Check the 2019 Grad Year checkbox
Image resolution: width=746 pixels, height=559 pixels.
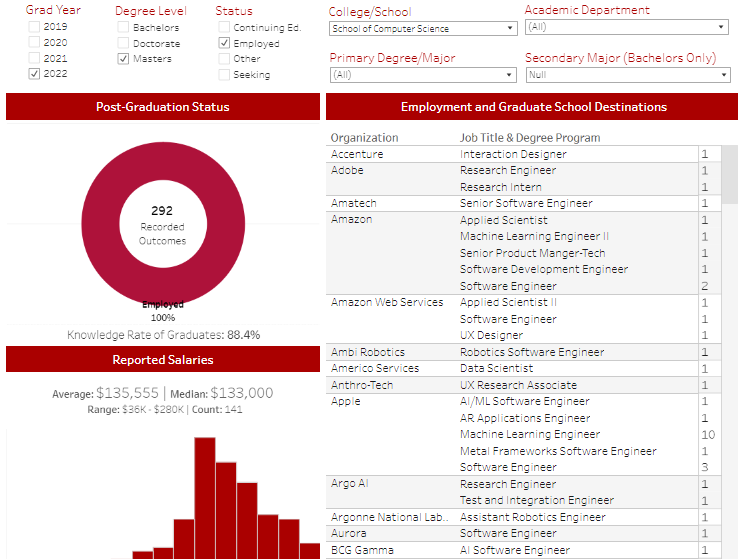point(34,27)
